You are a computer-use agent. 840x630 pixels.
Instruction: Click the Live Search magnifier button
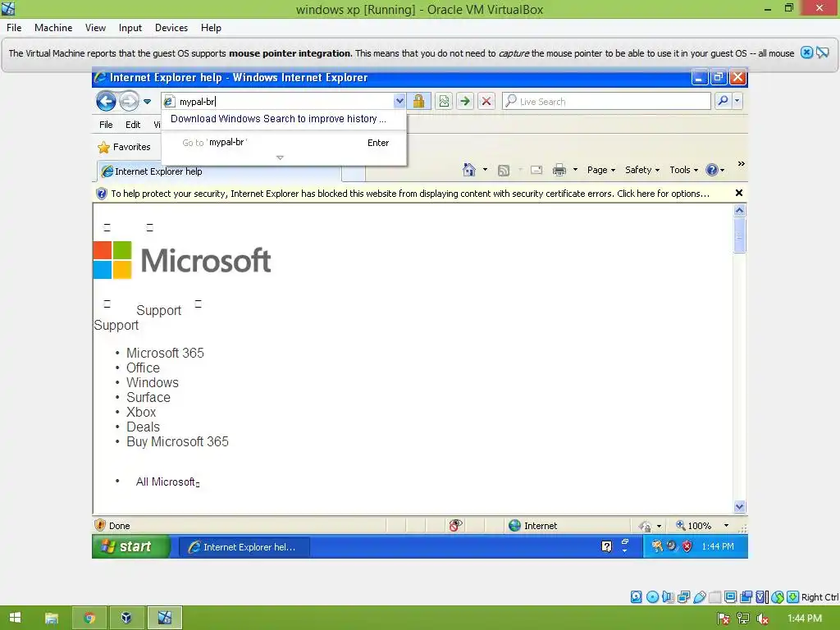723,101
